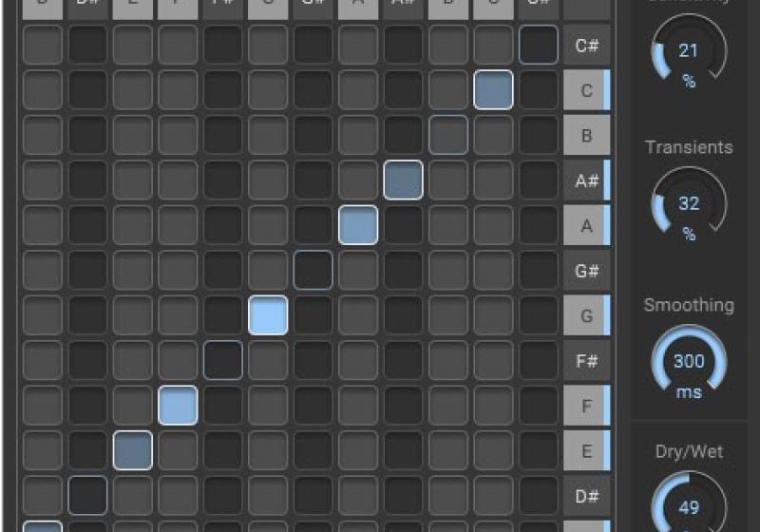Viewport: 760px width, 532px height.
Task: Click the Transients label text
Action: [x=689, y=147]
